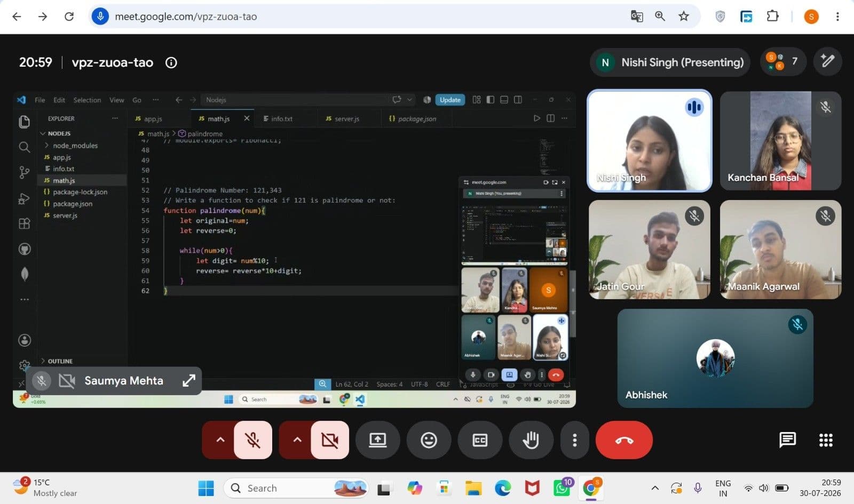The height and width of the screenshot is (504, 854).
Task: Open the Chrome extensions puzzle icon
Action: [x=772, y=17]
